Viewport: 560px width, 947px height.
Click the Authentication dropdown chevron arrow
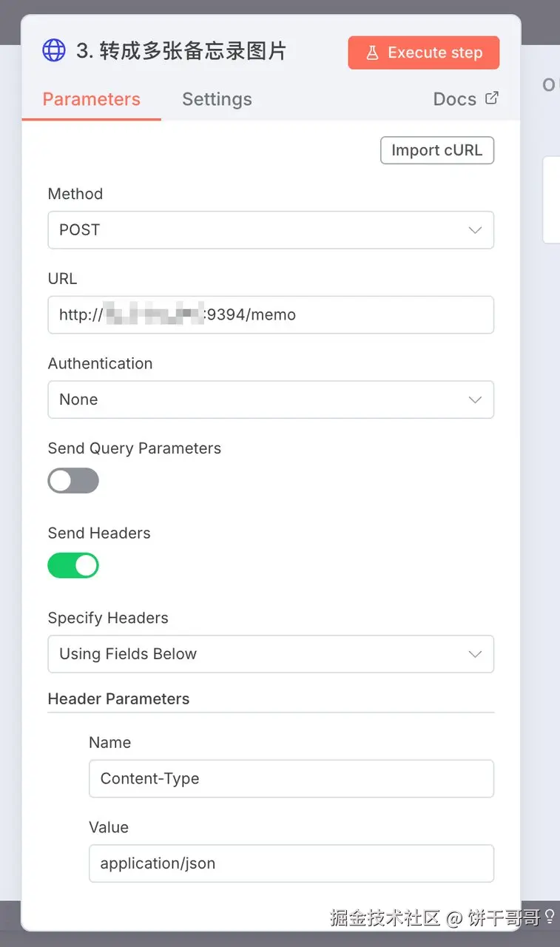click(475, 400)
